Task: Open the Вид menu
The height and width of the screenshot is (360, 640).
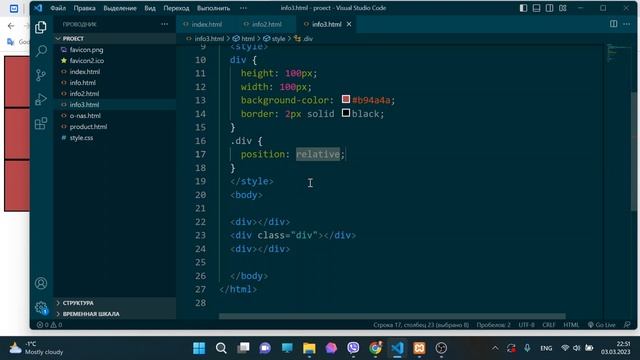Action: [150, 8]
